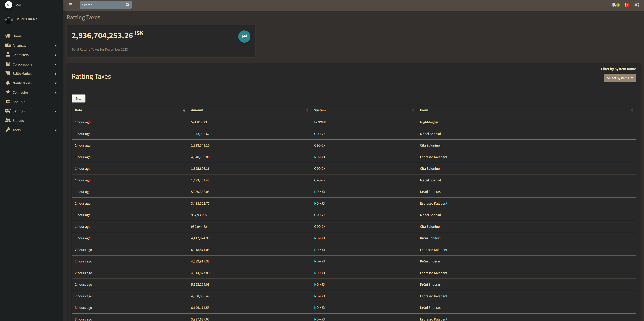Open SeAT API sidebar item

coord(19,102)
